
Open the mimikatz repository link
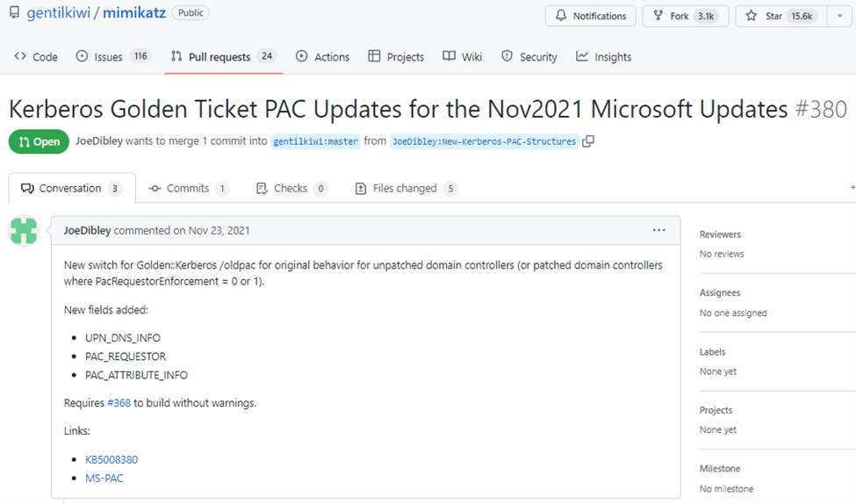pos(134,12)
